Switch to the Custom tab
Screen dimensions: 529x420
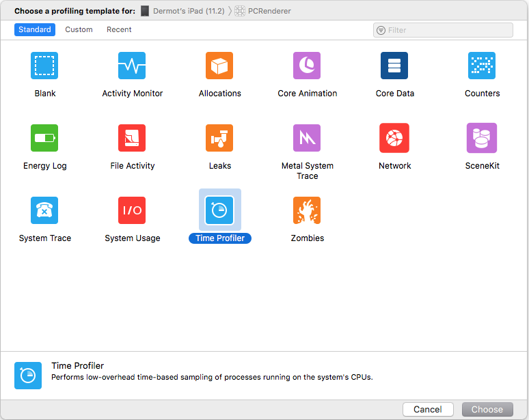click(79, 30)
